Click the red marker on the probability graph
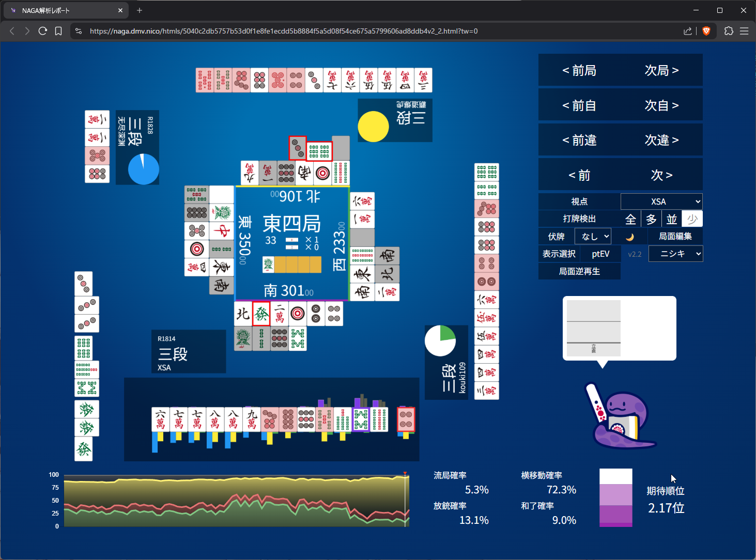This screenshot has height=560, width=756. point(405,473)
